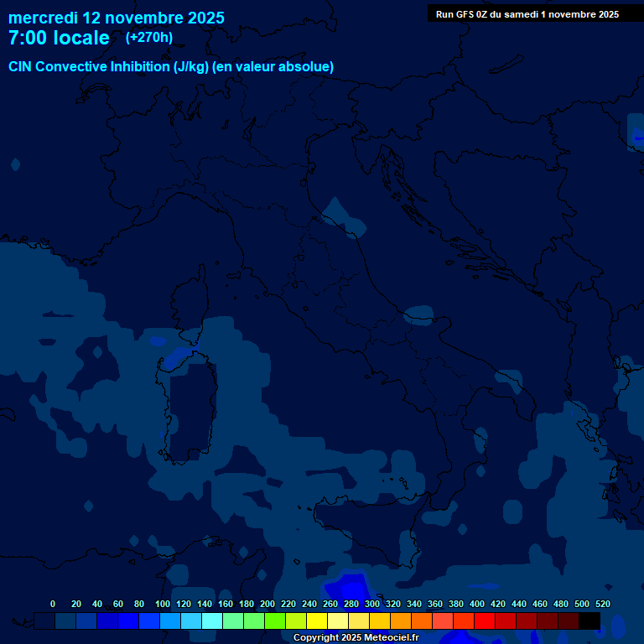Click the Copyright 2025 Meteociel.fr text

(x=356, y=638)
